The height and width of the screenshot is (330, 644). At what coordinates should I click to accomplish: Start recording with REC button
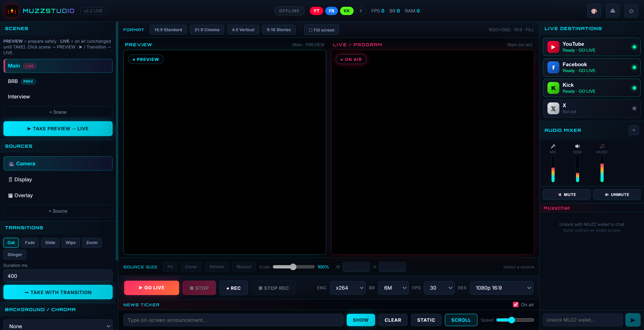[x=233, y=288]
